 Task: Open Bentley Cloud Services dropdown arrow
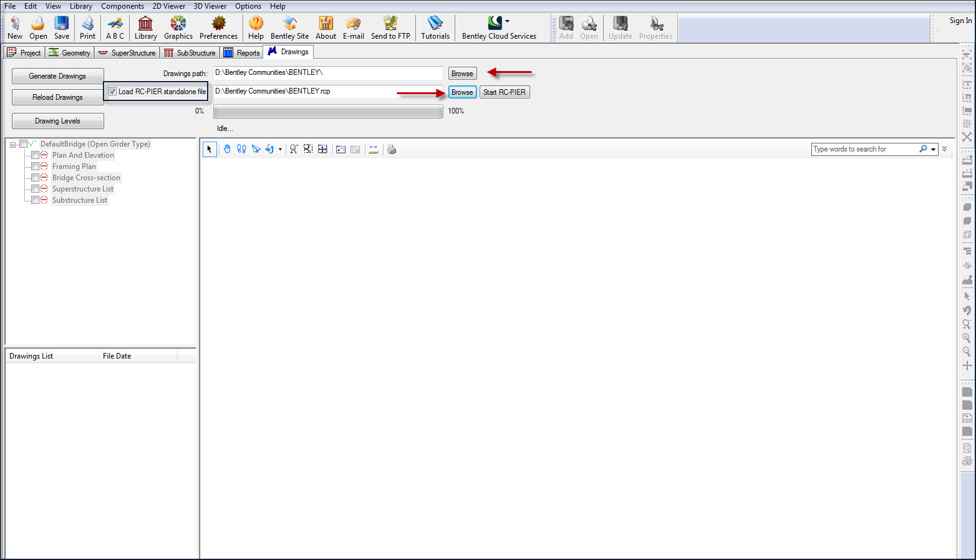pyautogui.click(x=507, y=21)
